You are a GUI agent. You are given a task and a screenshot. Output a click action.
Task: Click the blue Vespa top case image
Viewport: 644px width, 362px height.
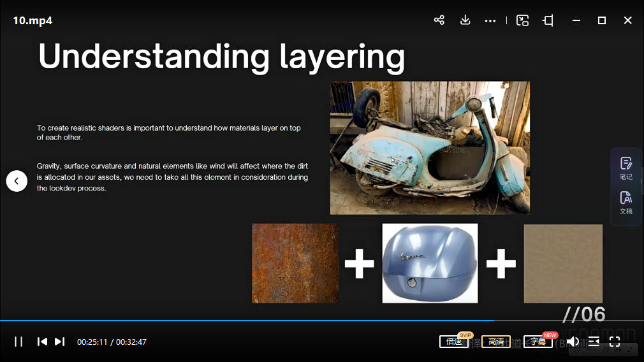[x=430, y=263]
